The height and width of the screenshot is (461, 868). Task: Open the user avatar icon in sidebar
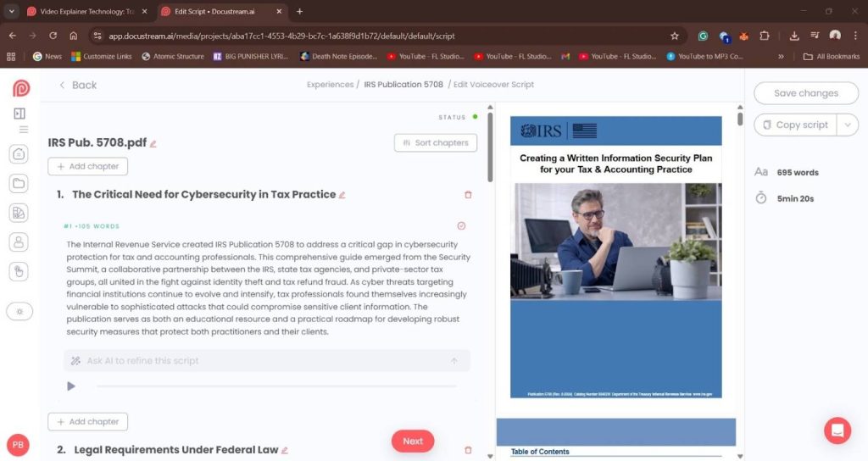tap(19, 242)
